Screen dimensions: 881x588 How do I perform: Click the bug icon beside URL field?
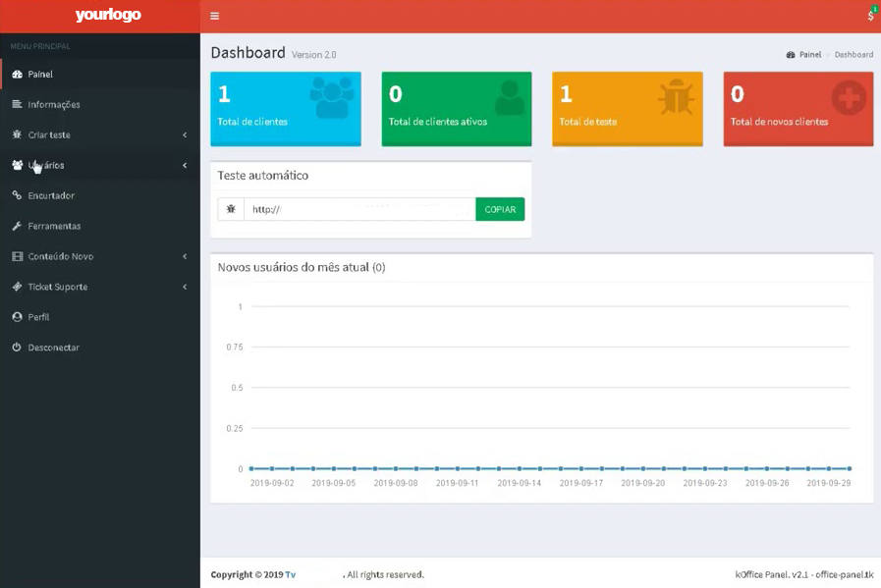[231, 209]
